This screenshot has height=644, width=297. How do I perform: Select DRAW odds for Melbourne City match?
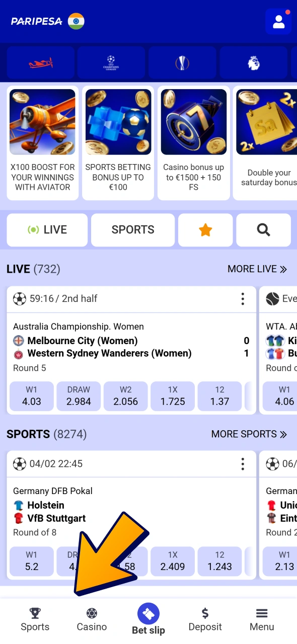[x=79, y=396]
